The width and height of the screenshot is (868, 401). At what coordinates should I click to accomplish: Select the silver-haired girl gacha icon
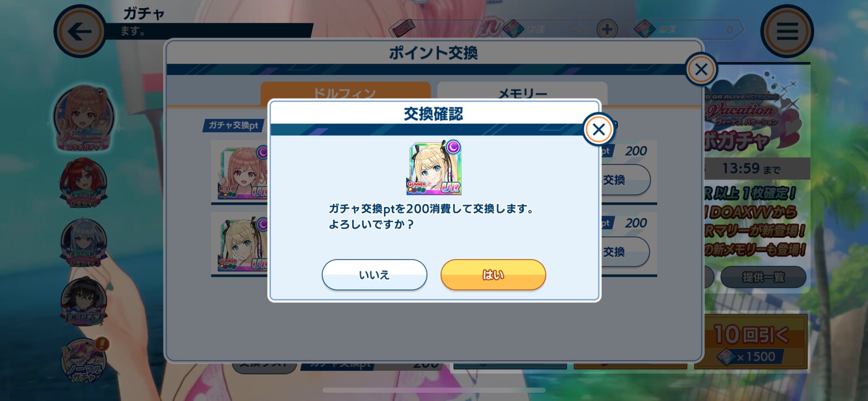84,243
